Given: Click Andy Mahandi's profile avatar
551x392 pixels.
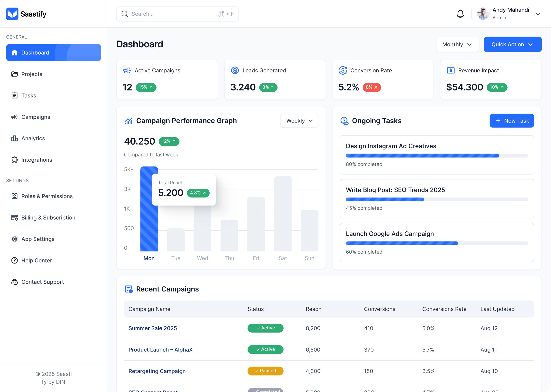Looking at the screenshot, I should click(x=483, y=14).
